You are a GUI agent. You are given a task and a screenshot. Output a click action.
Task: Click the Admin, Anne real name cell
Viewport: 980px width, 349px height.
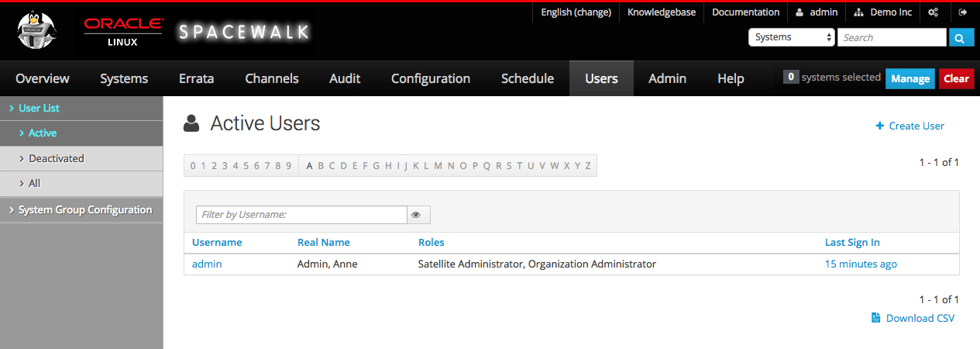point(328,264)
